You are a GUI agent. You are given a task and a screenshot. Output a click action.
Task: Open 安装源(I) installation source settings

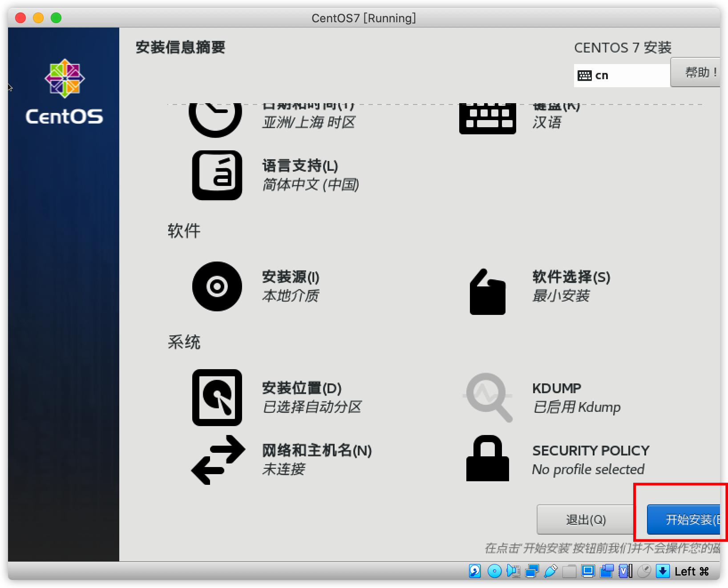(x=291, y=277)
